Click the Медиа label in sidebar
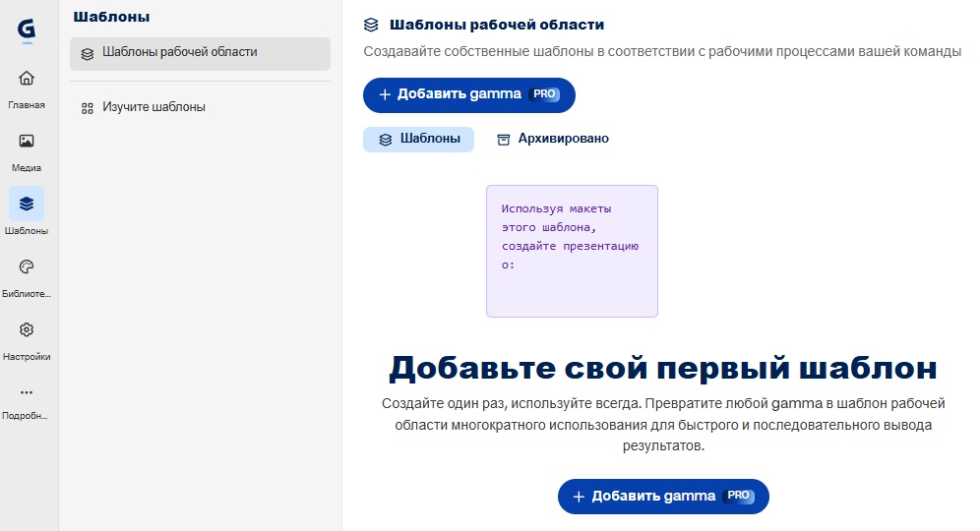The height and width of the screenshot is (531, 980). point(27,168)
